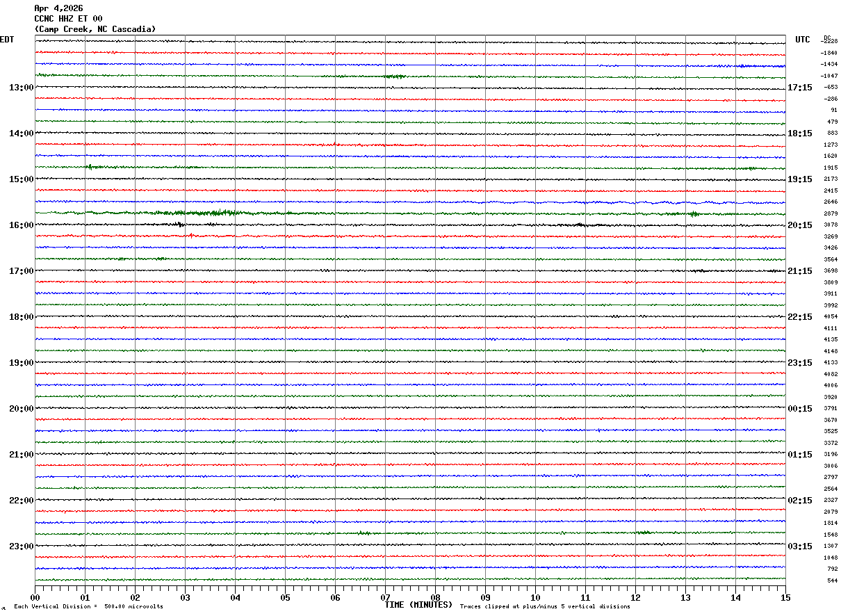Click minute tick label 13 on the axis
This screenshot has height=616, width=841.
pos(685,597)
